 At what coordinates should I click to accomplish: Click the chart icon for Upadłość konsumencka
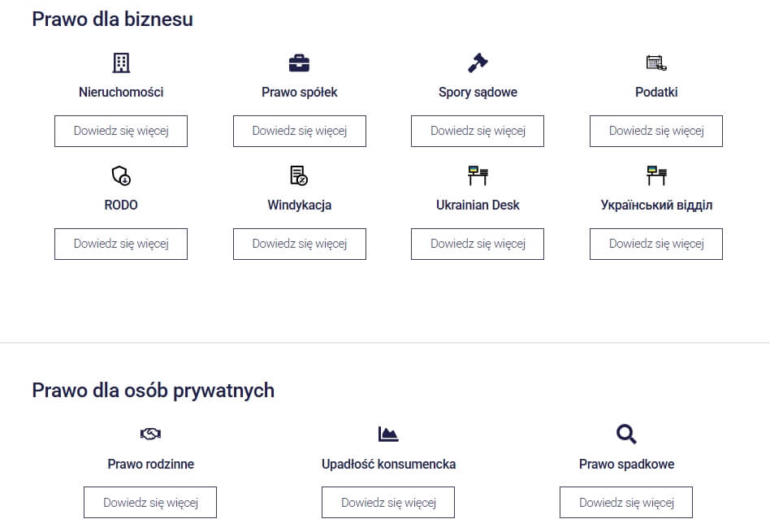387,434
